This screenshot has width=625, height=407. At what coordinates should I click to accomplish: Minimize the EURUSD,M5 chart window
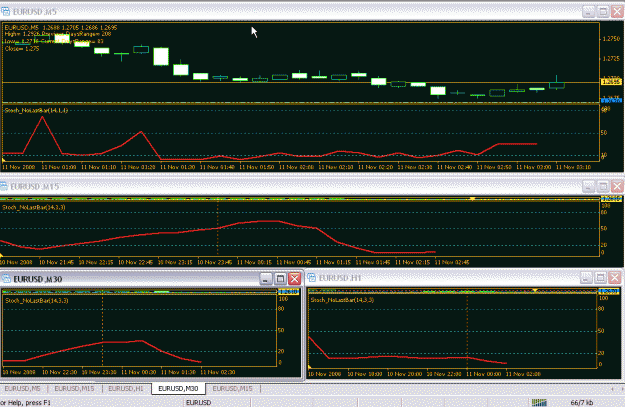[x=588, y=12]
